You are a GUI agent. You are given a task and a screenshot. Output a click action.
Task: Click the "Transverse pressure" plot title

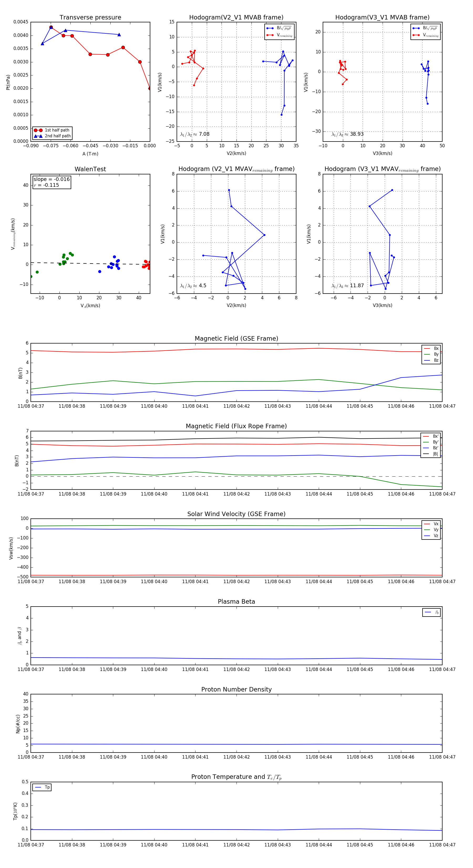(90, 18)
